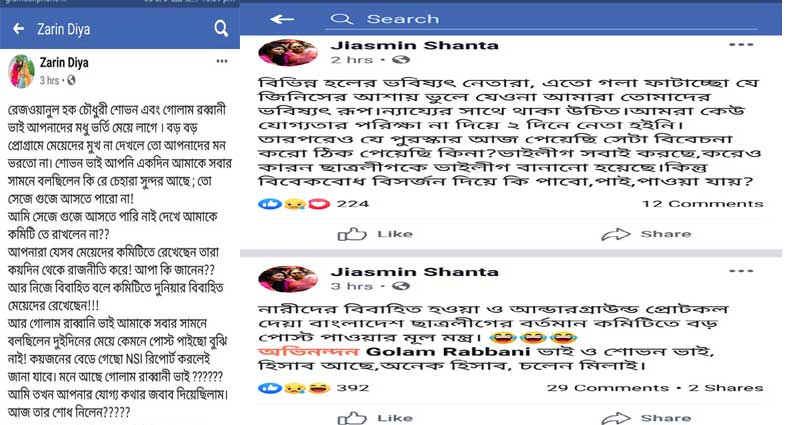Screen dimensions: 790x425
Task: Share the Jiasmin Shanta post from 3 hrs
Action: (646, 418)
